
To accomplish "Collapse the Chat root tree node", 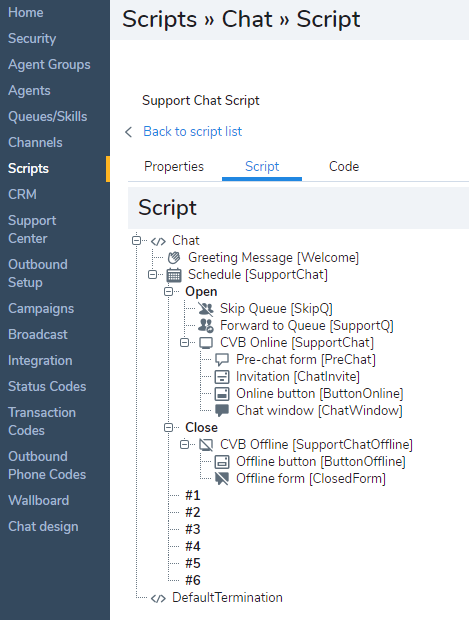I will [x=136, y=240].
